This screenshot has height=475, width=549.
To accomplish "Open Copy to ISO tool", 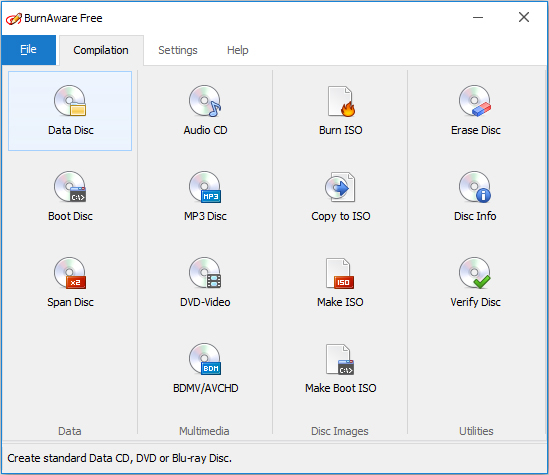I will [340, 197].
